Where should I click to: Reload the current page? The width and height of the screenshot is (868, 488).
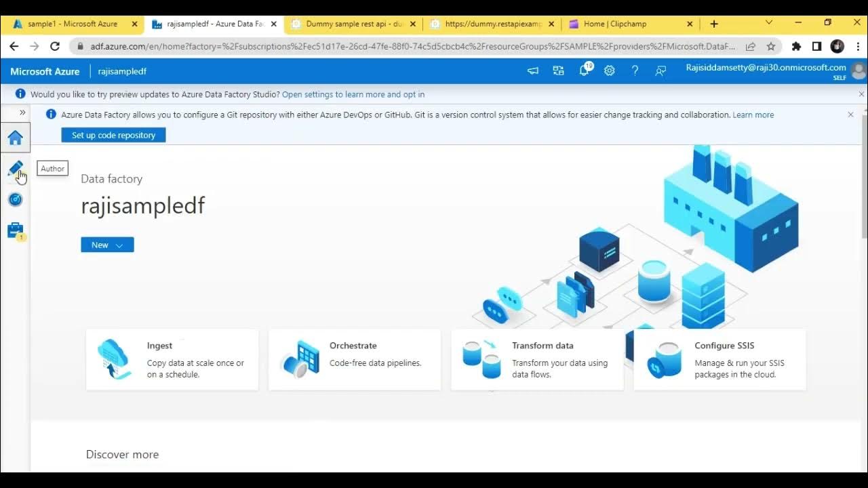(55, 46)
